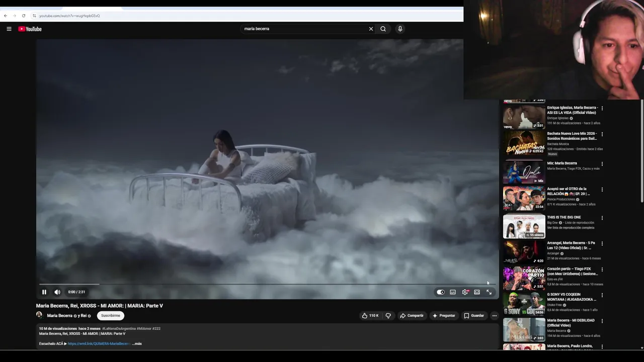Open options menu for Acepté ser el OTRO
The image size is (644, 362).
point(602,190)
